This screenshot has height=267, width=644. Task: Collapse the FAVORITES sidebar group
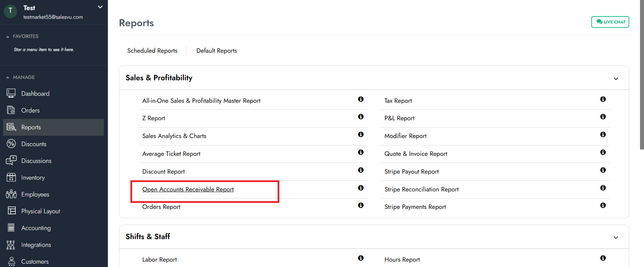click(x=8, y=36)
